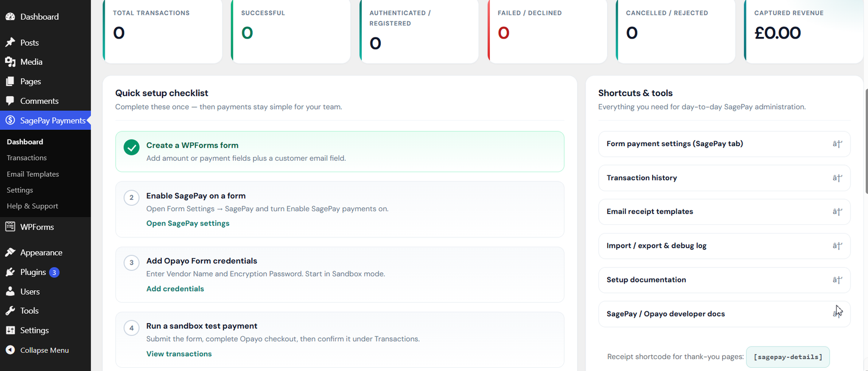Open SagePay Settings submenu item
The width and height of the screenshot is (868, 371).
20,190
